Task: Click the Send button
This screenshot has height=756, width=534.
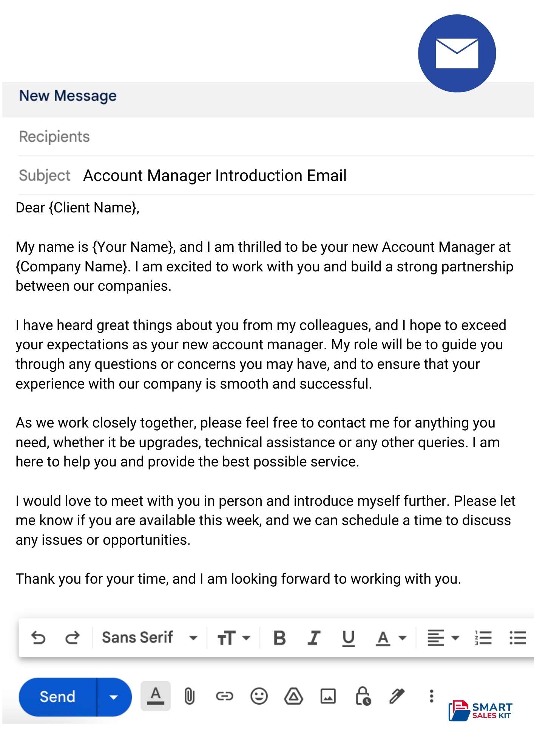Action: click(x=58, y=697)
